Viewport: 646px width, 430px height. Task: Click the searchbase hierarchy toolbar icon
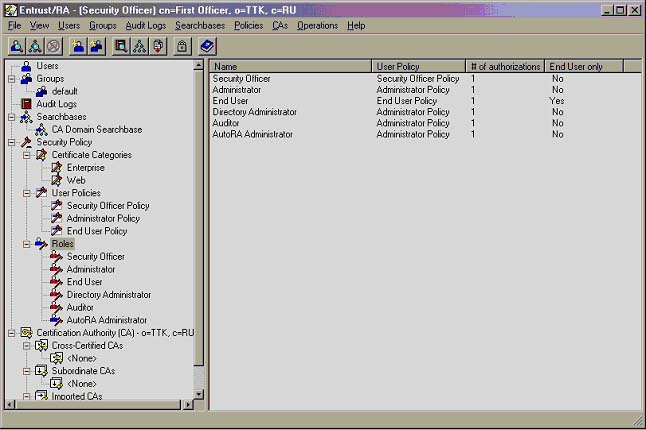click(x=139, y=46)
